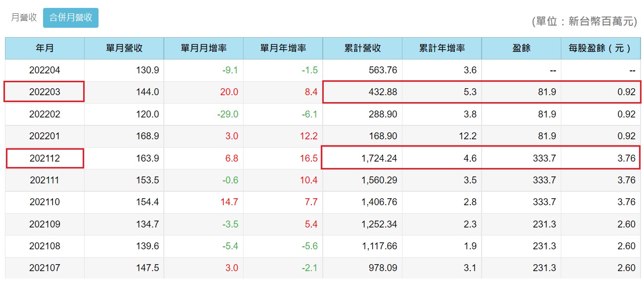Select the 202204 row's month cell
Screen dimensions: 644x282
45,70
